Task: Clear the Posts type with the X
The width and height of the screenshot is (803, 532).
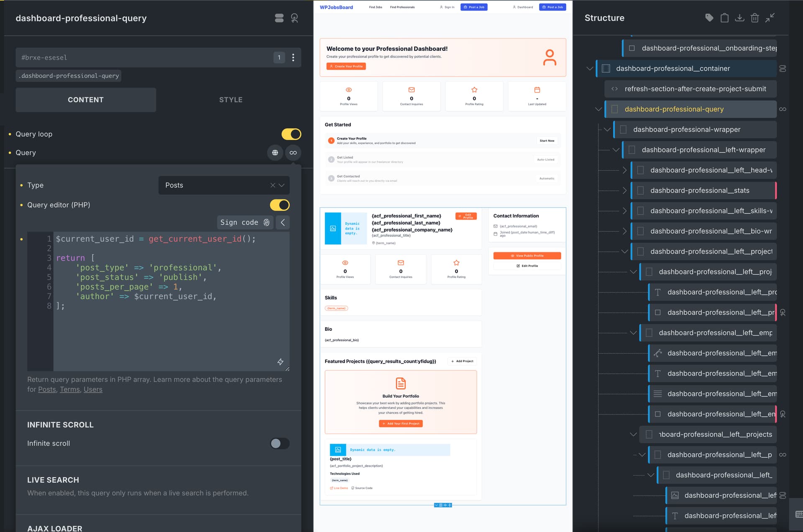Action: point(273,185)
